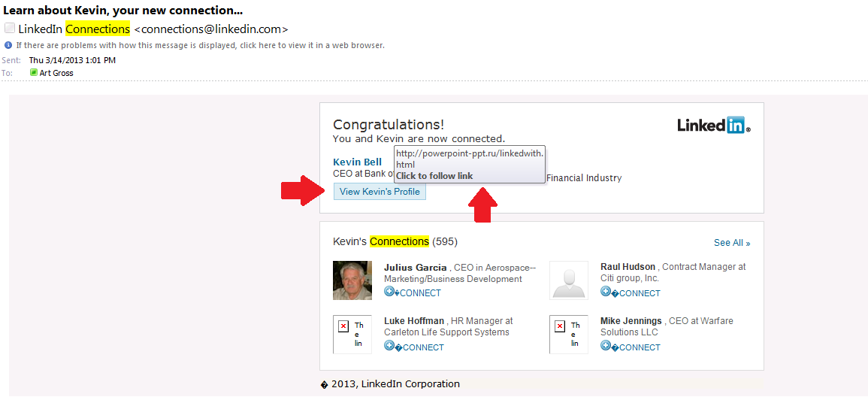
Task: Expand connections with See All link
Action: point(731,243)
